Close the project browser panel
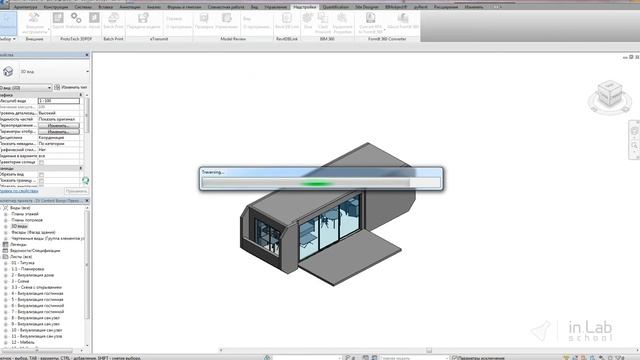 tap(87, 201)
